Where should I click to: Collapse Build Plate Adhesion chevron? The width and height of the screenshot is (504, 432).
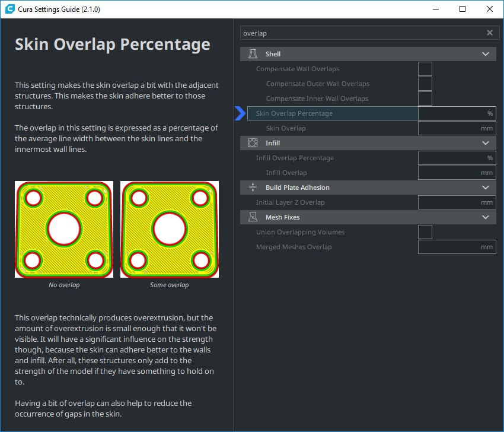(486, 187)
